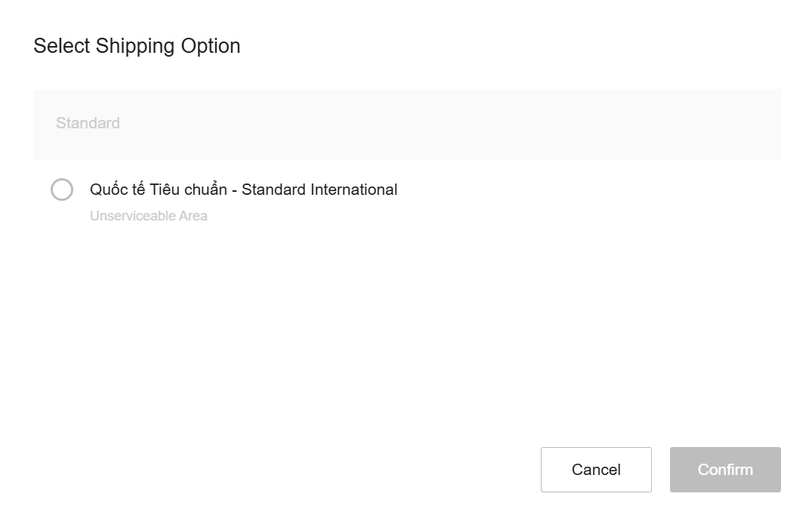Click the grey text under the shipping option
Screen dimensions: 812x512
149,216
